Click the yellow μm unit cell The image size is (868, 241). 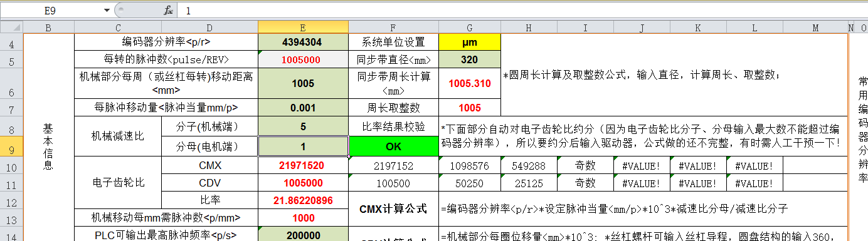pyautogui.click(x=470, y=42)
